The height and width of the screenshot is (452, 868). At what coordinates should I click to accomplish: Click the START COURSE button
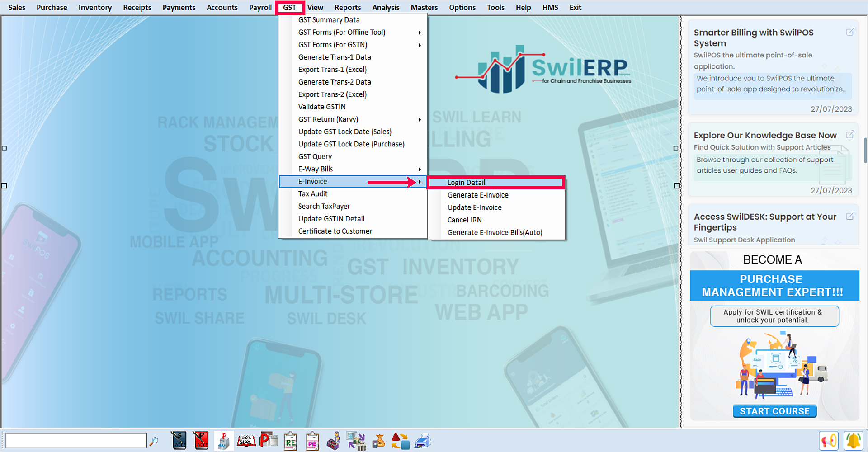[x=774, y=411]
